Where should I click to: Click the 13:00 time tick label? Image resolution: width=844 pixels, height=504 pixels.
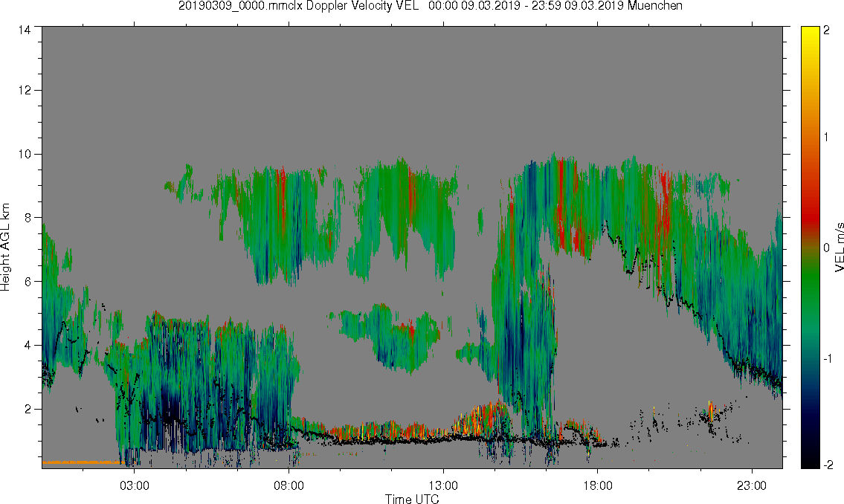point(443,485)
